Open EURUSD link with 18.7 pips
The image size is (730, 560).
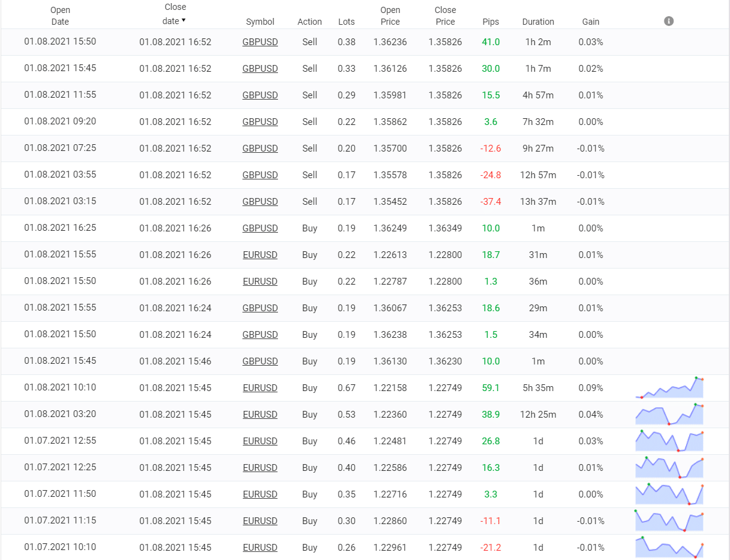(x=260, y=255)
